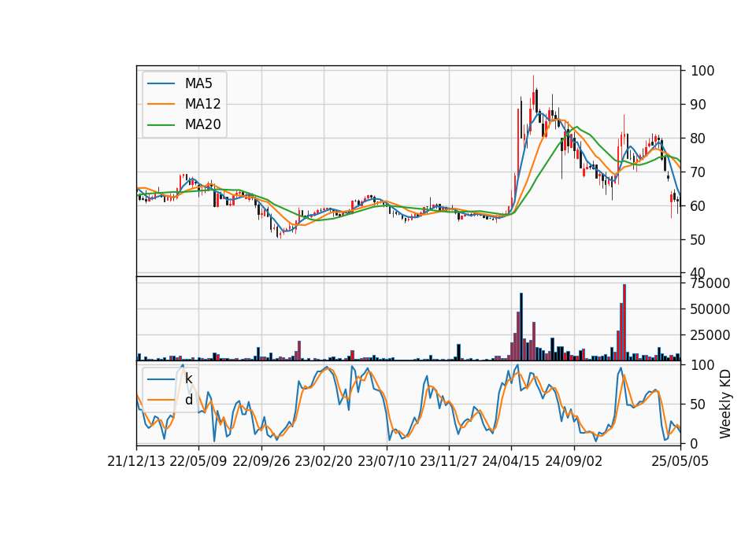Click the 25000 volume axis label
This screenshot has width=756, height=543.
coord(710,335)
